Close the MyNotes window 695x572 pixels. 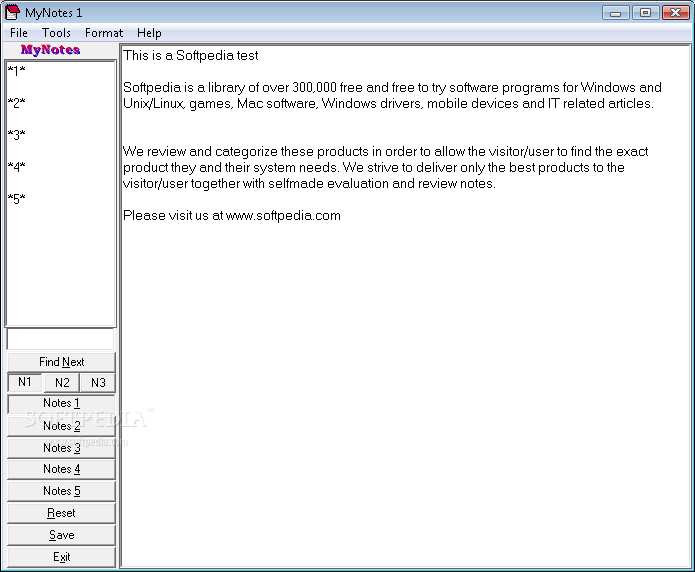[x=675, y=13]
